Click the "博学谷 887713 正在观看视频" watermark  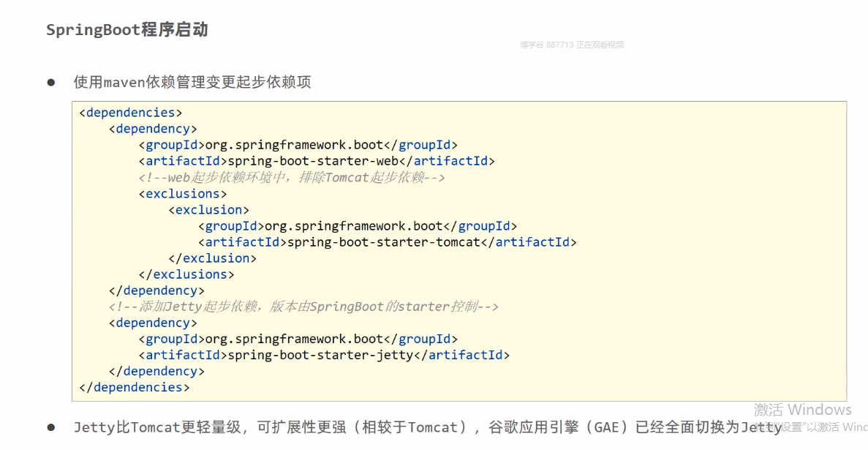point(571,45)
